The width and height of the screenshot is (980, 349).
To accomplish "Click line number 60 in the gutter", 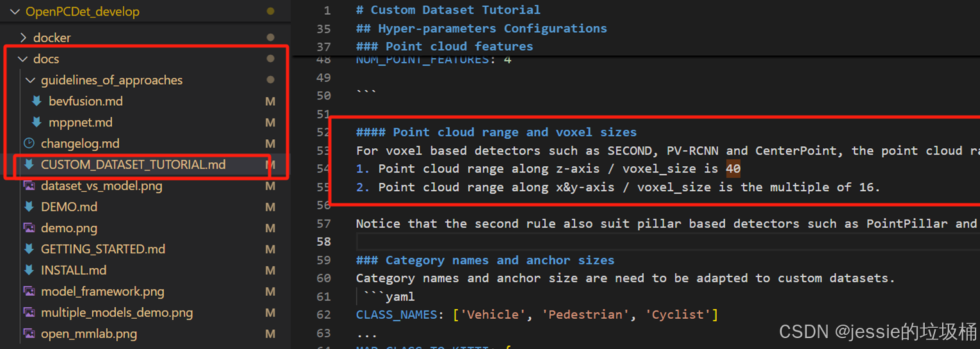I will [323, 278].
